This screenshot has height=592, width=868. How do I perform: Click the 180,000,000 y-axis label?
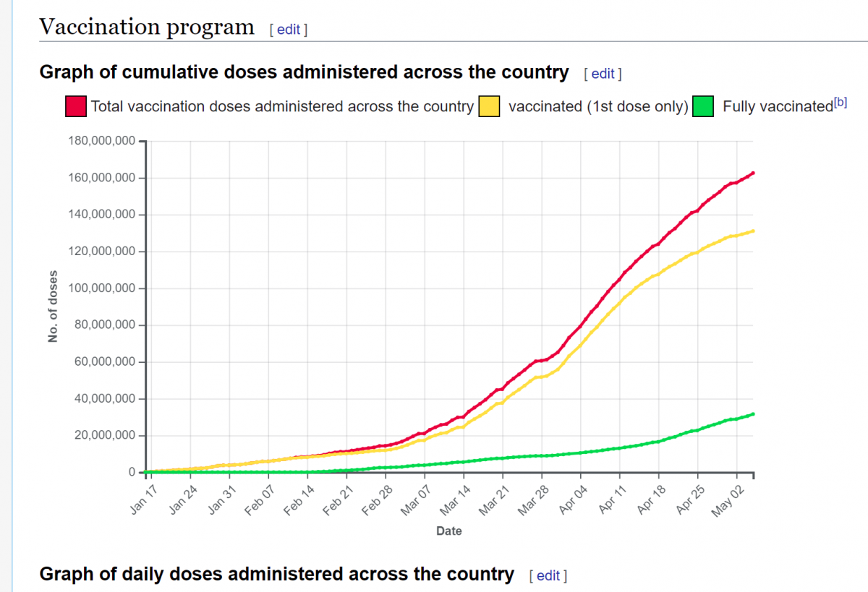click(100, 141)
